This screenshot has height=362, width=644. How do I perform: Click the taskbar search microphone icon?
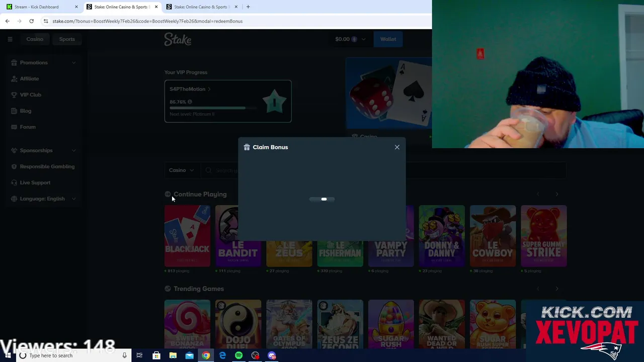(x=124, y=355)
